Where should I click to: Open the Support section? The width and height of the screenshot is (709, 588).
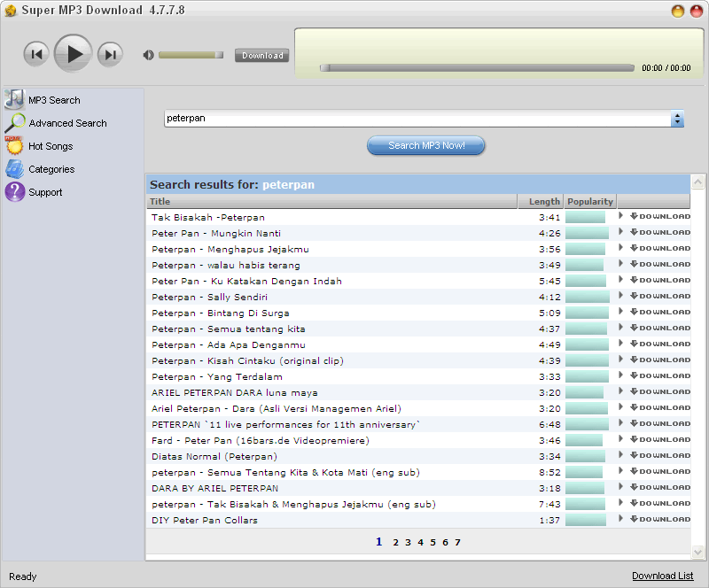pyautogui.click(x=45, y=192)
